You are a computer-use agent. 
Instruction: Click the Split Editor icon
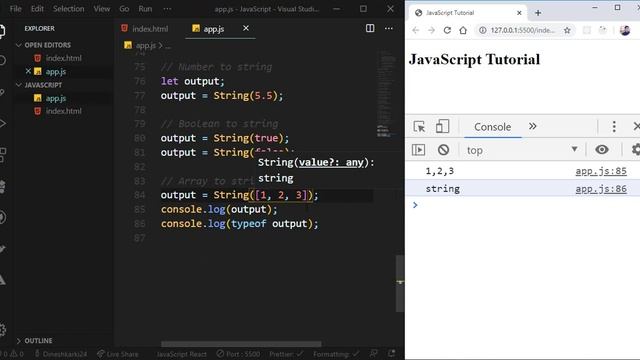pos(370,28)
